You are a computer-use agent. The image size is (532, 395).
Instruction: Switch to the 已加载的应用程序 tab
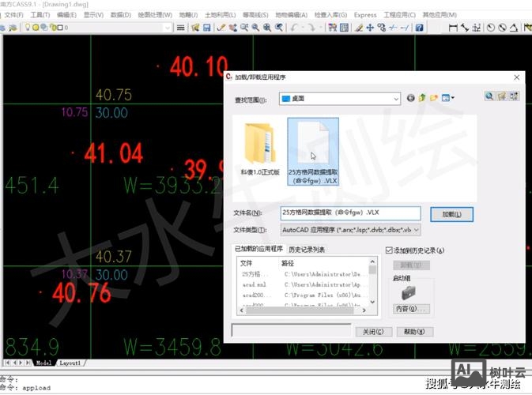(258, 249)
